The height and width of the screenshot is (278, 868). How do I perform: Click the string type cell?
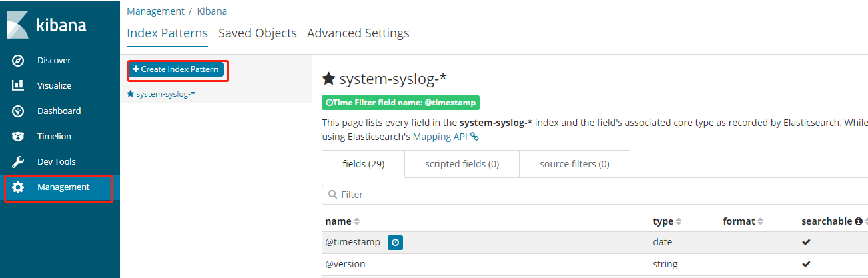[665, 264]
